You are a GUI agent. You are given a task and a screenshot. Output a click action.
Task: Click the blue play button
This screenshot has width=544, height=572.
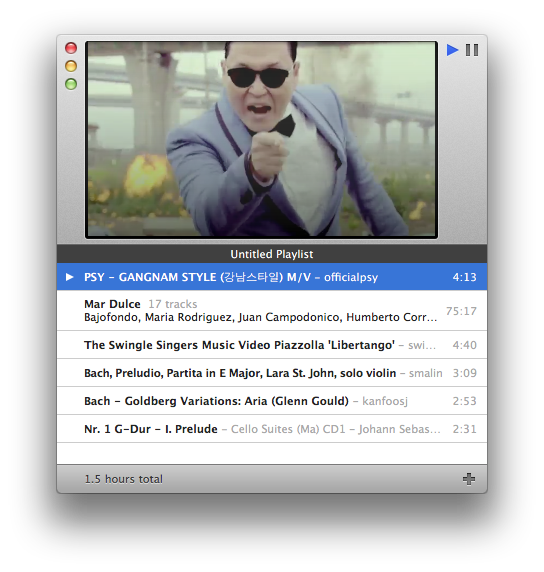pyautogui.click(x=452, y=50)
